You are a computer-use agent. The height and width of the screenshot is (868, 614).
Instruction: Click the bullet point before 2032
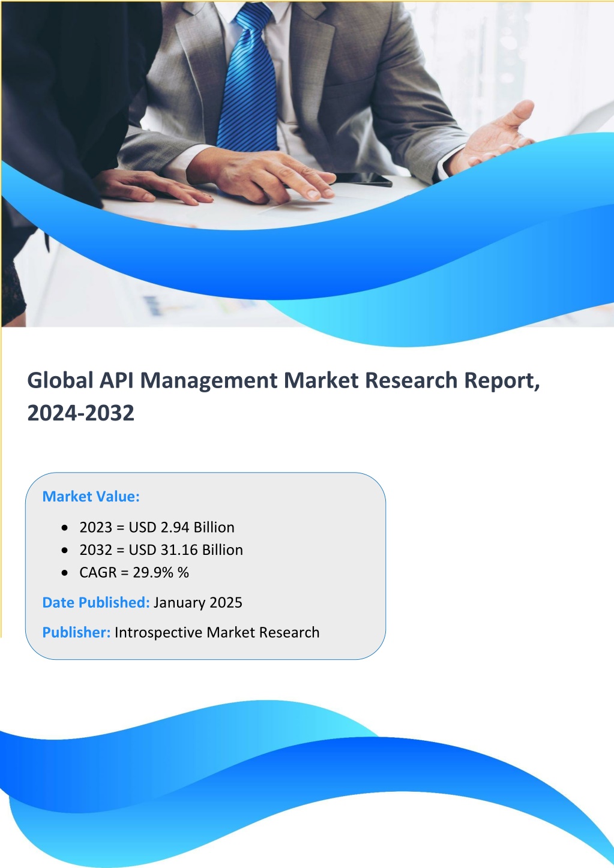pyautogui.click(x=65, y=551)
